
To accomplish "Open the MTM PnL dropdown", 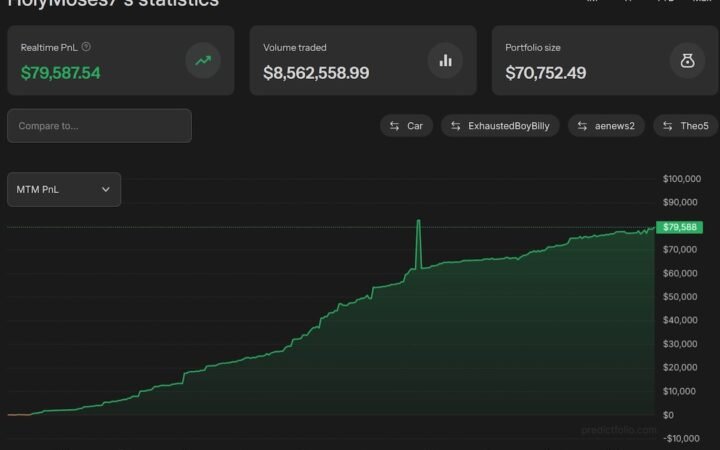I will click(64, 189).
